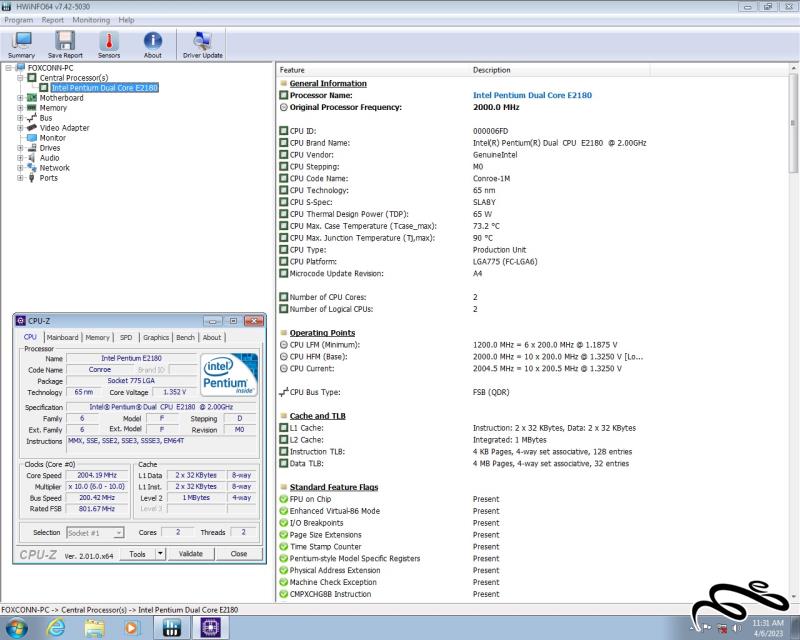This screenshot has height=640, width=800.
Task: Click the Intel Pentium Dual Core E2180 link
Action: click(532, 95)
